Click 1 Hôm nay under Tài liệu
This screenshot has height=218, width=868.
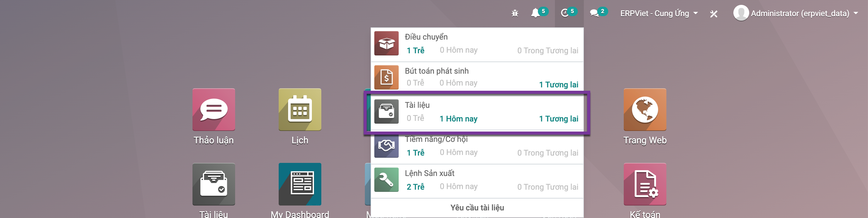click(x=458, y=119)
